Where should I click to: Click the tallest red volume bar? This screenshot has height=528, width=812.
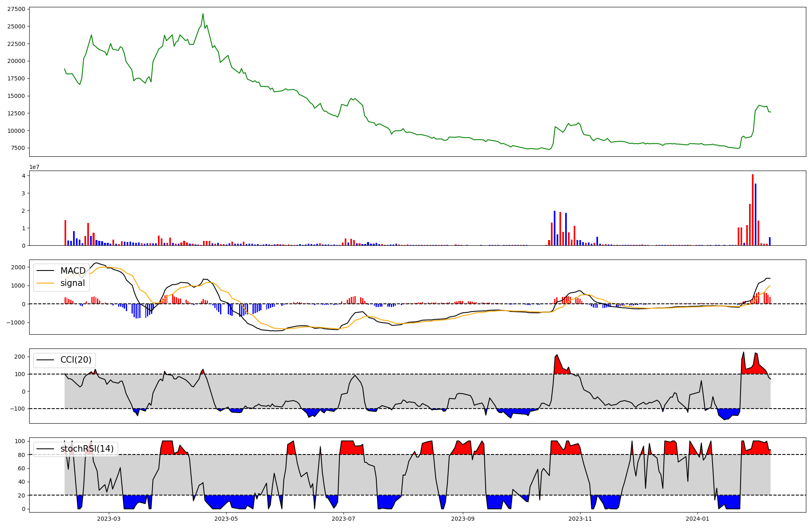tap(753, 211)
